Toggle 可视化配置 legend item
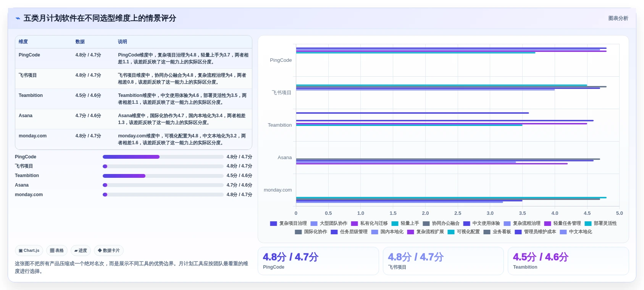The height and width of the screenshot is (290, 644). coord(463,232)
